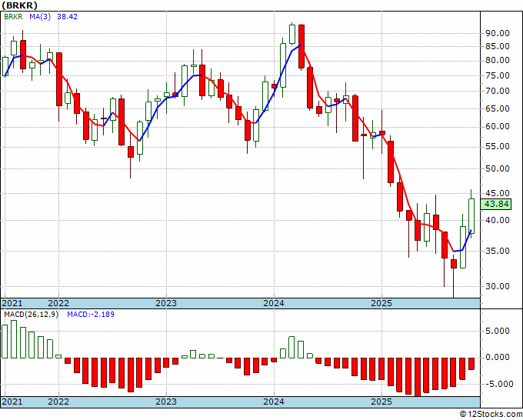
Task: Select the 55.00 price axis label
Action: pyautogui.click(x=498, y=146)
